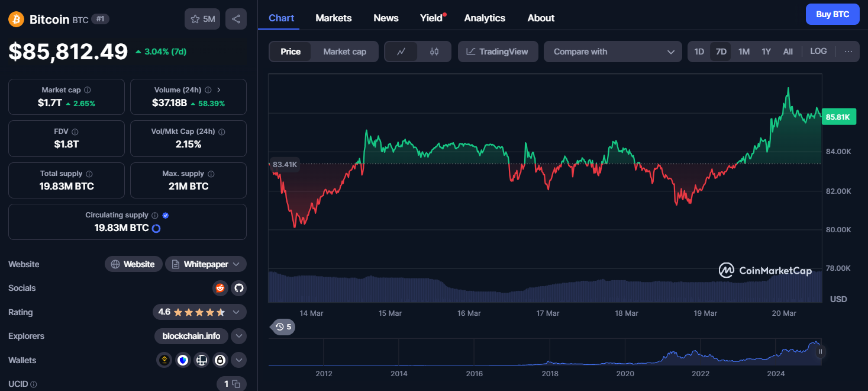Click the FDV info icon

75,132
